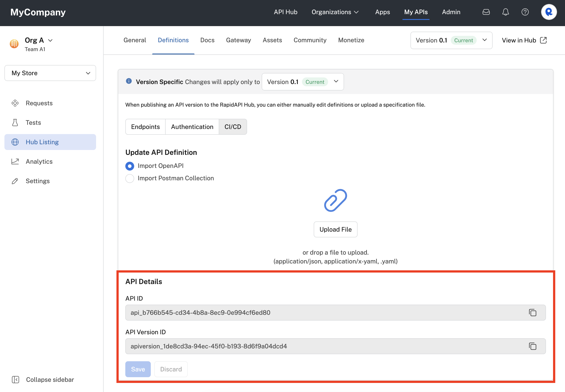565x392 pixels.
Task: Click Collapse sidebar label
Action: [50, 379]
